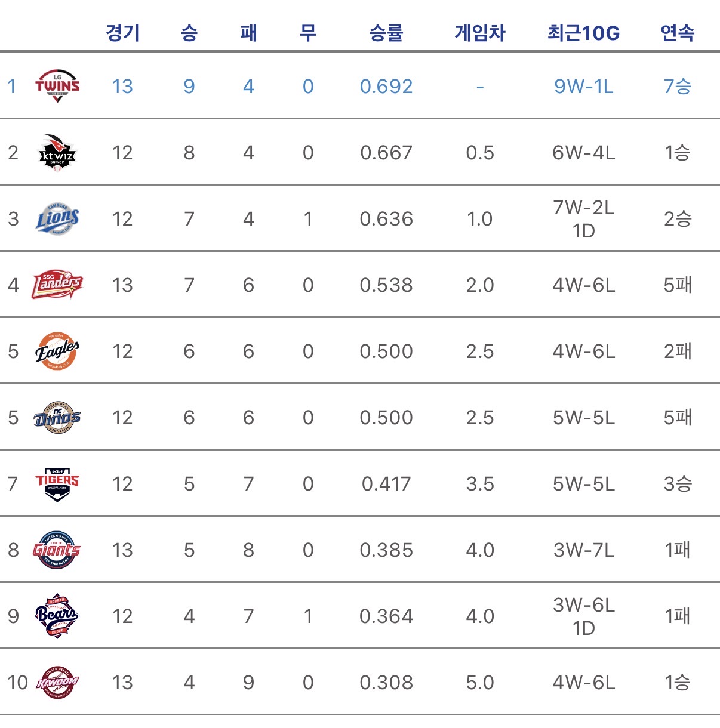Click the LG Twins team logo
This screenshot has height=728, width=720.
click(57, 87)
